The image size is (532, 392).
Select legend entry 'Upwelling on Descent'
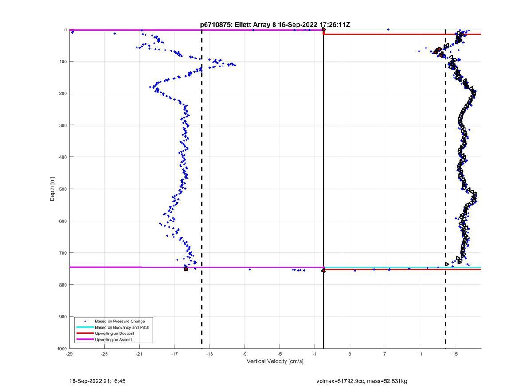pyautogui.click(x=114, y=334)
